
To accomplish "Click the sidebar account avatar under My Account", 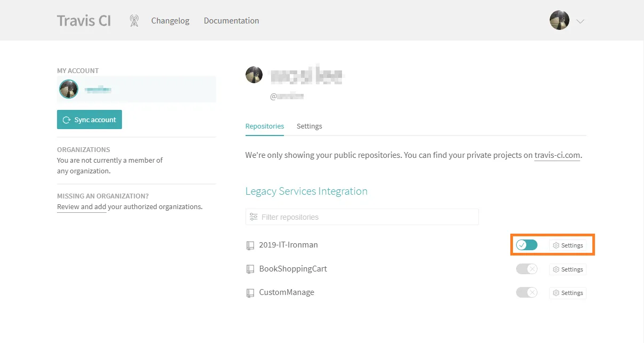I will point(69,89).
